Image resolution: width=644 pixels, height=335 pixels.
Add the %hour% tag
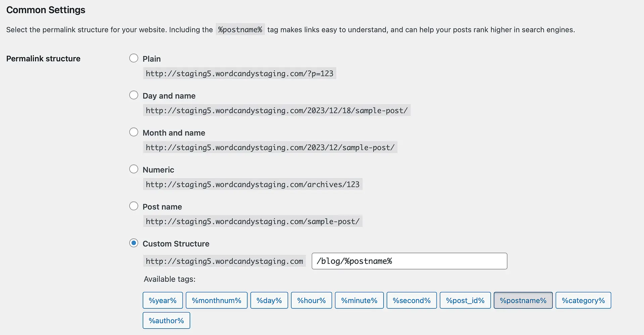pyautogui.click(x=311, y=300)
